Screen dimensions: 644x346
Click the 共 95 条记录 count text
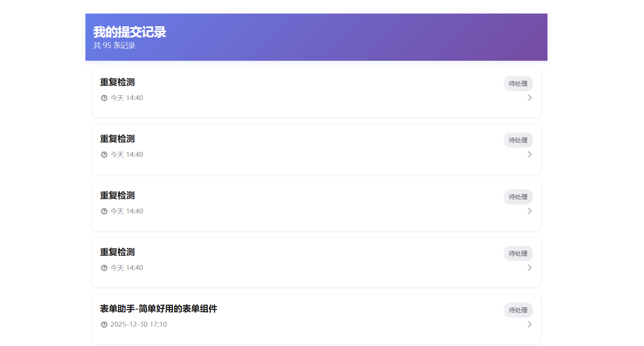click(x=114, y=46)
